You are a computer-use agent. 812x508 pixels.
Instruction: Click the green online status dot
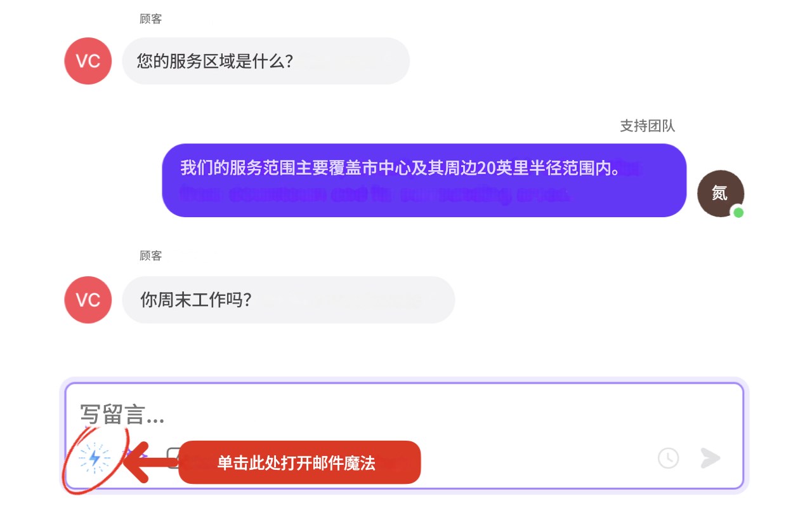pos(738,213)
